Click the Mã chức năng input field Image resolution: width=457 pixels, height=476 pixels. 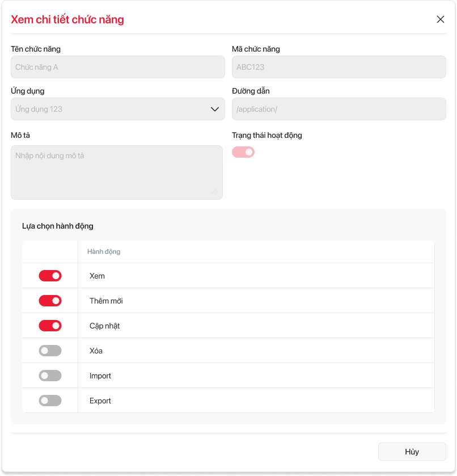pyautogui.click(x=338, y=67)
